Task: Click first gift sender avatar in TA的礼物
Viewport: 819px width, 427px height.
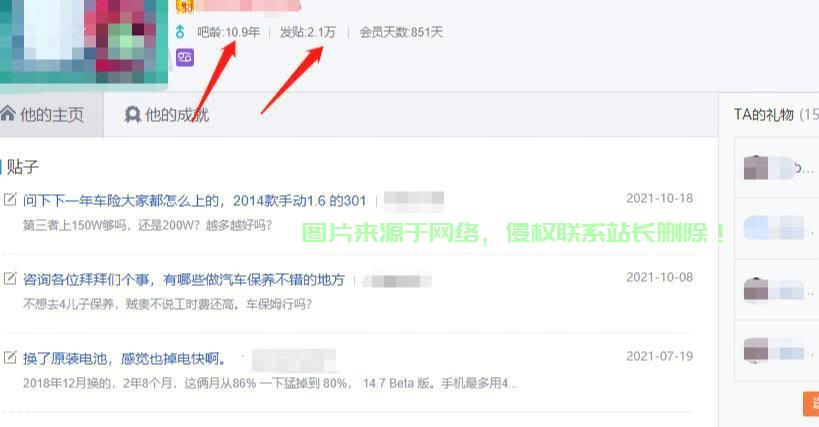Action: pos(755,168)
